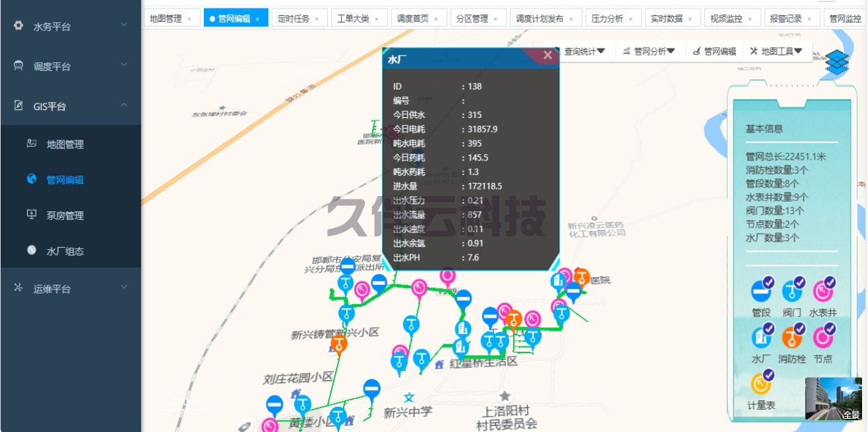This screenshot has height=432, width=868.
Task: Open 泵房管理 in the sidebar menu
Action: (x=70, y=215)
